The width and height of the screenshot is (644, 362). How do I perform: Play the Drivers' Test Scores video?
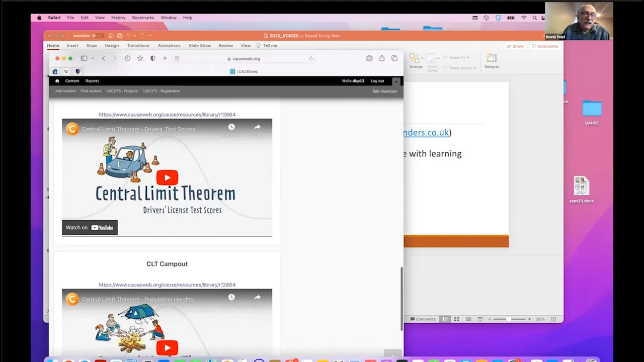pyautogui.click(x=167, y=177)
